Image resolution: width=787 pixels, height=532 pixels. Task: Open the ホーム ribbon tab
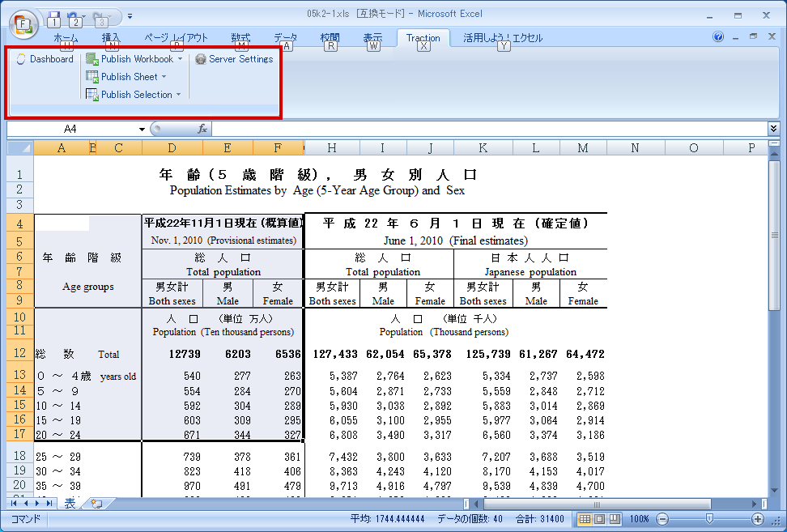[x=66, y=37]
